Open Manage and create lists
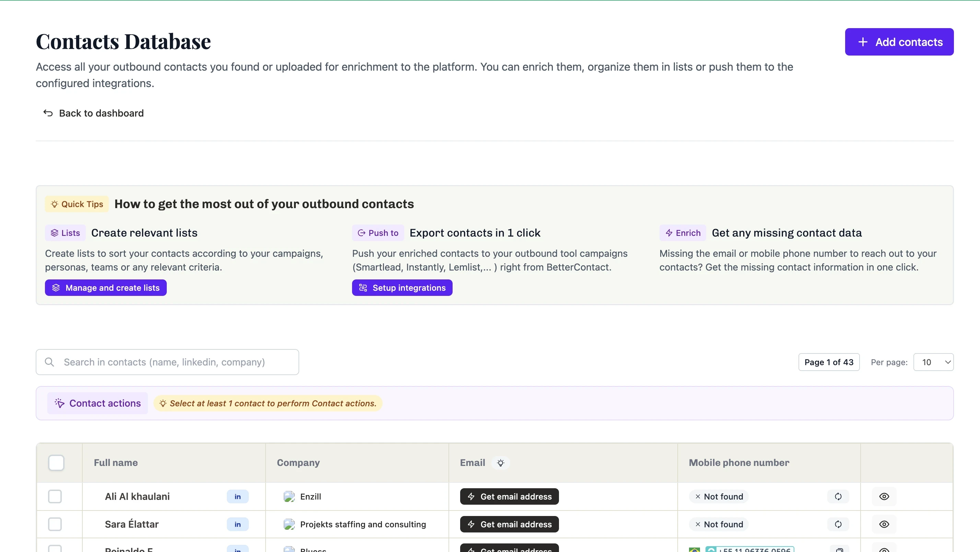 coord(106,288)
